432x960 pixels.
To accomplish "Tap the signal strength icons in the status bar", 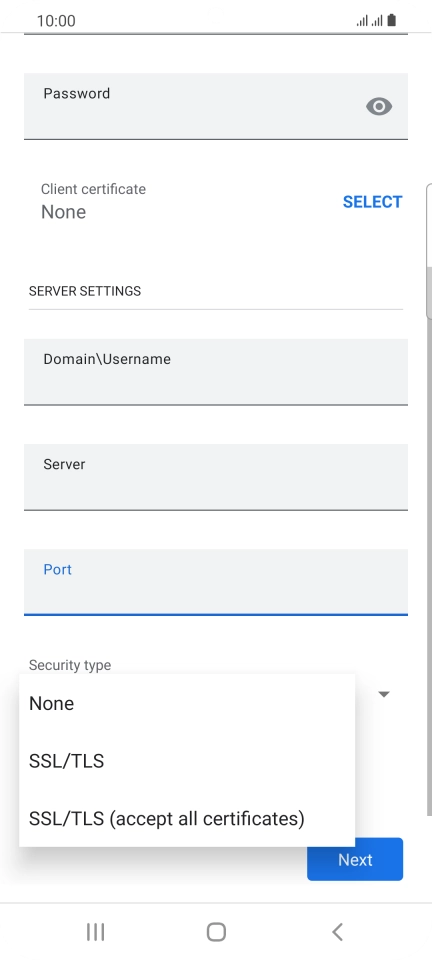I will point(370,21).
